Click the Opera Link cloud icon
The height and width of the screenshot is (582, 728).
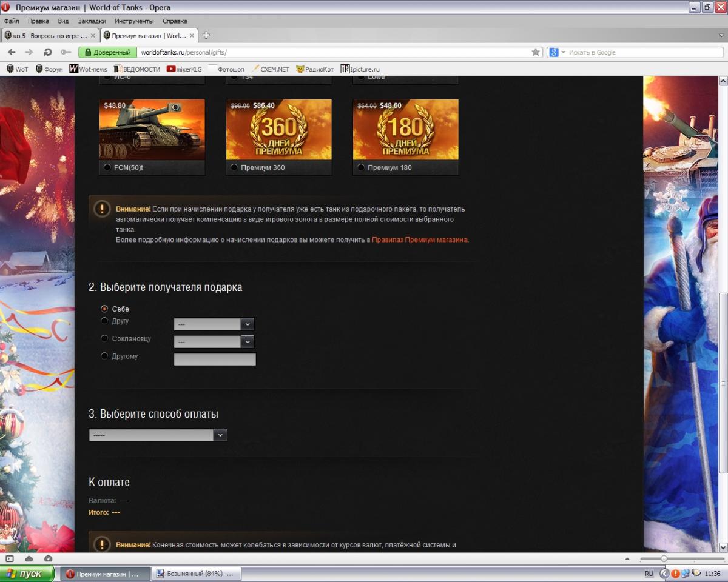[x=29, y=558]
